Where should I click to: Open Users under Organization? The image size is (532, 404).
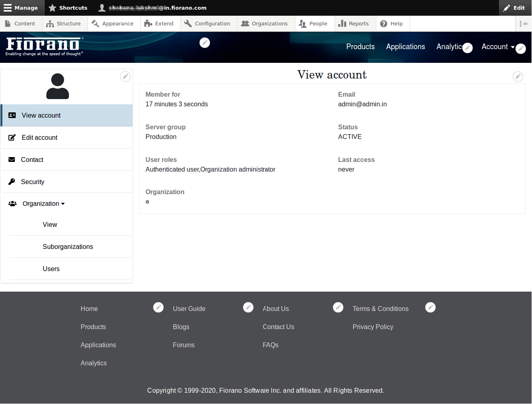click(51, 269)
